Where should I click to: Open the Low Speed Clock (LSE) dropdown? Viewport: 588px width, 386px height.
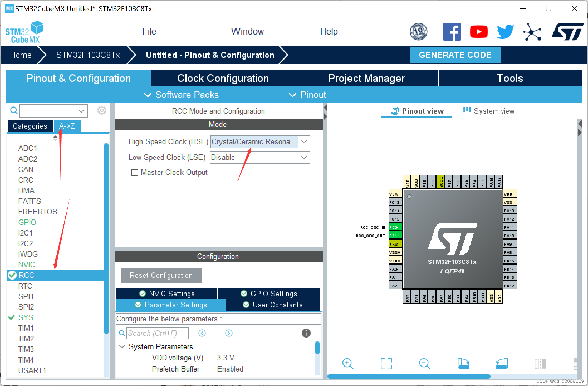(x=303, y=157)
